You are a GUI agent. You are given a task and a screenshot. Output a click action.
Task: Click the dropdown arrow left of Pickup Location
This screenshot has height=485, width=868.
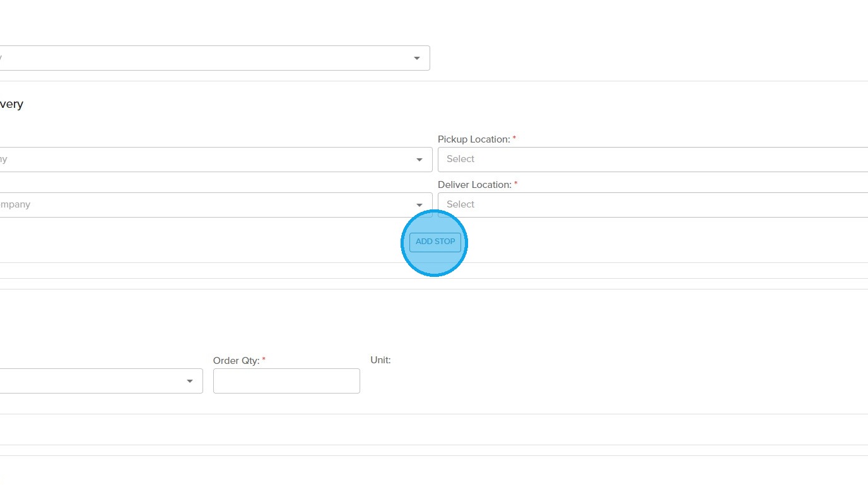tap(419, 160)
